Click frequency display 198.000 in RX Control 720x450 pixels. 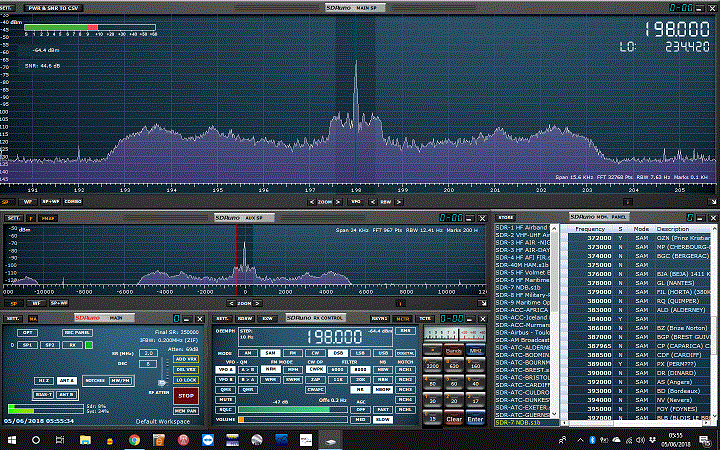pos(334,338)
